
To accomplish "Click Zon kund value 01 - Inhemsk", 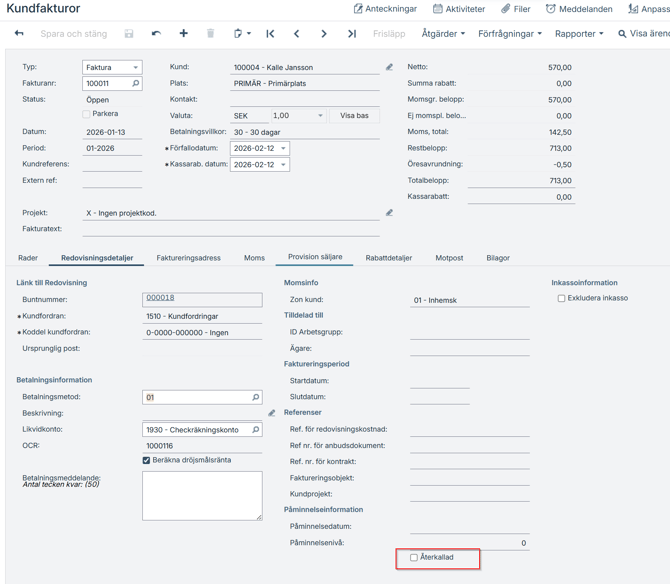I will coord(435,300).
